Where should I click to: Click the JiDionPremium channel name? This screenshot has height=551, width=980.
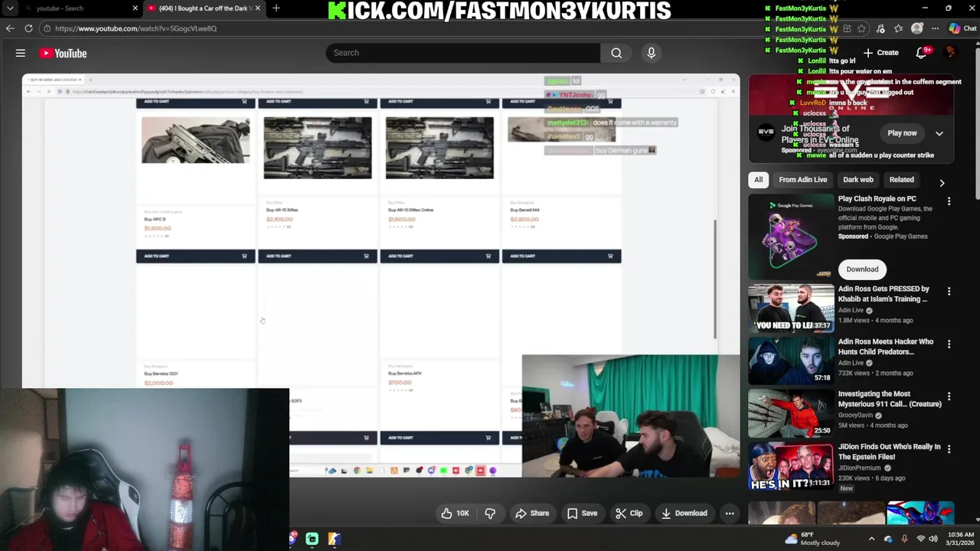pos(861,468)
